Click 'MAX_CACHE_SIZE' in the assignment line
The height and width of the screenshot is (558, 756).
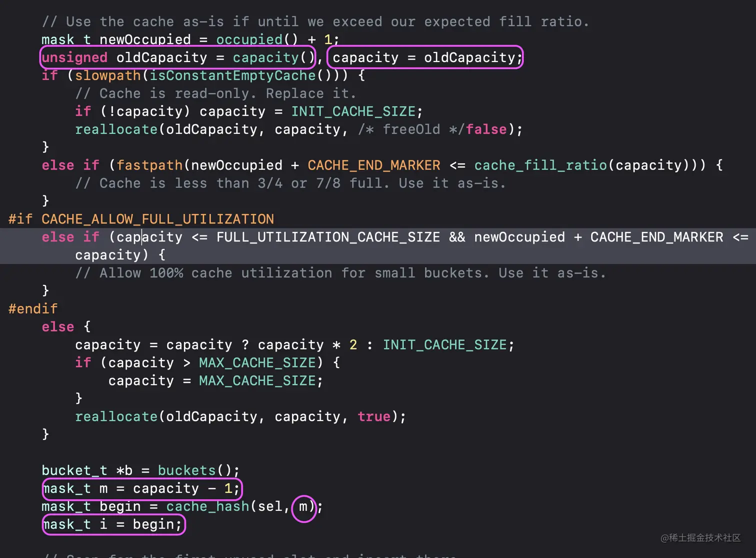click(x=257, y=381)
